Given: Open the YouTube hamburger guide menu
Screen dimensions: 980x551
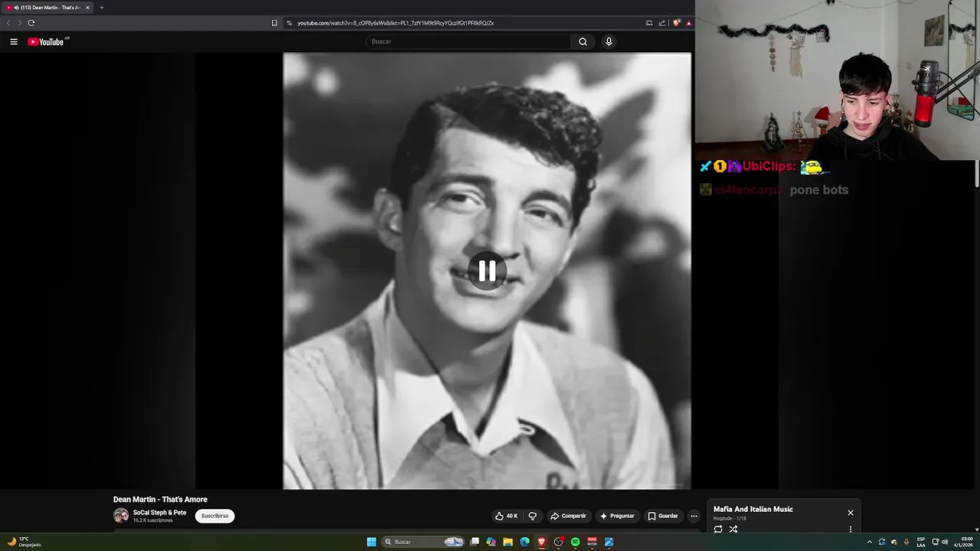Looking at the screenshot, I should click(x=14, y=41).
